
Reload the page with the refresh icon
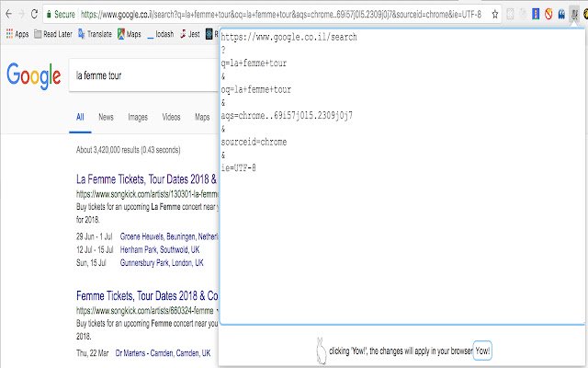(34, 15)
